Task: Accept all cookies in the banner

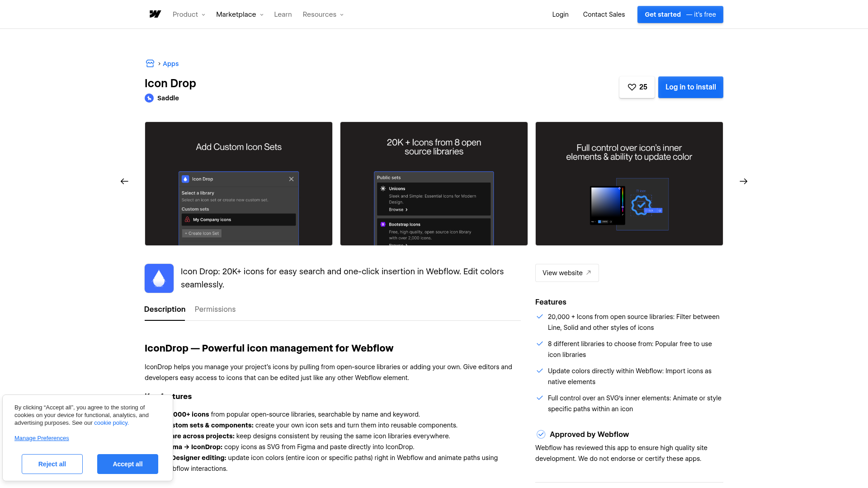Action: [127, 464]
